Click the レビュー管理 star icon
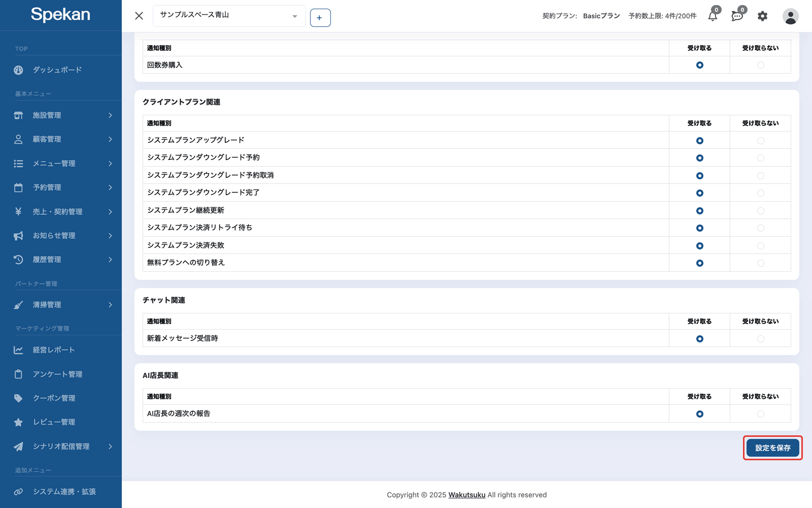The width and height of the screenshot is (812, 508). click(x=18, y=422)
